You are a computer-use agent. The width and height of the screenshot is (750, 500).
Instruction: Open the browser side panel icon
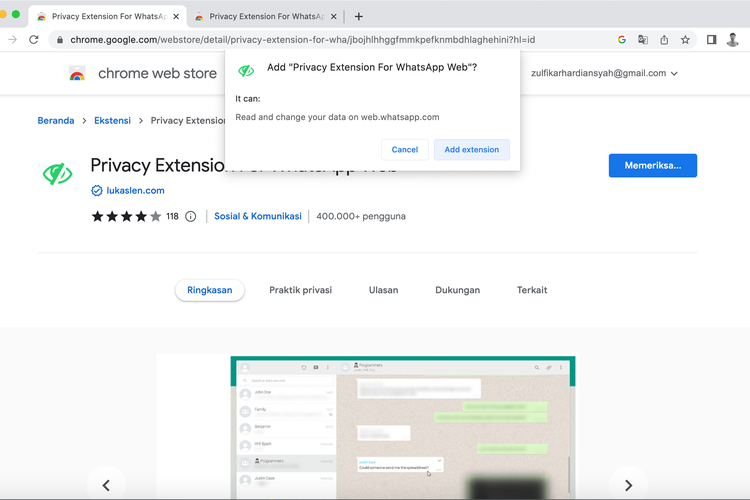click(711, 40)
